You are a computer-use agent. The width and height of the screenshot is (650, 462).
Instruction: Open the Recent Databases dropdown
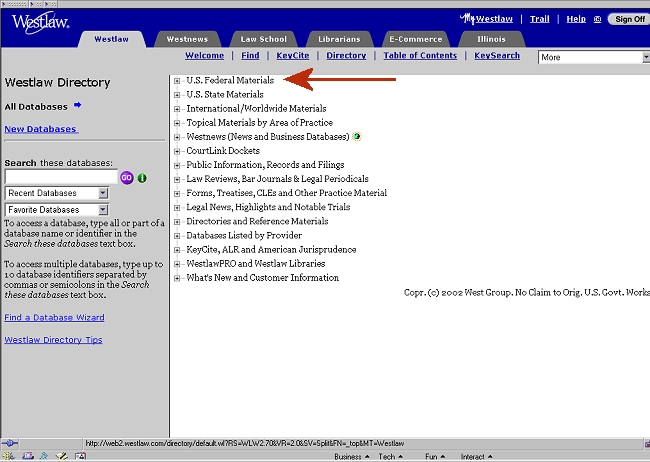pyautogui.click(x=57, y=193)
